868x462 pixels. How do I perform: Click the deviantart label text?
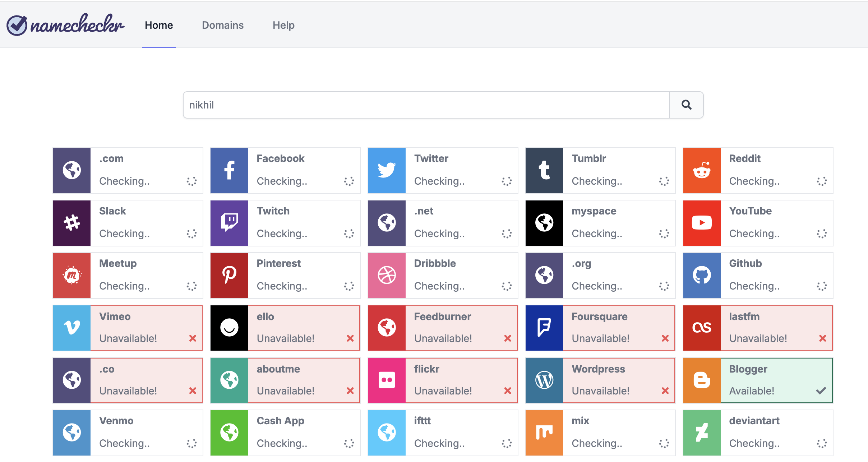(754, 421)
